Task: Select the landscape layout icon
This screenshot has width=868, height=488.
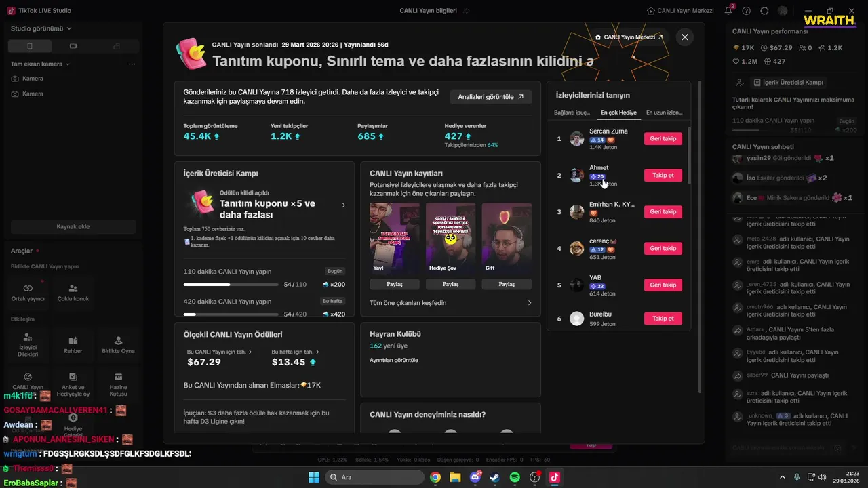Action: tap(73, 46)
